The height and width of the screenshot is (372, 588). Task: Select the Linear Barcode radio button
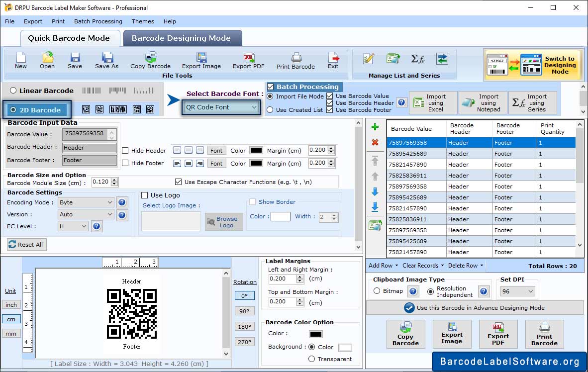tap(13, 91)
